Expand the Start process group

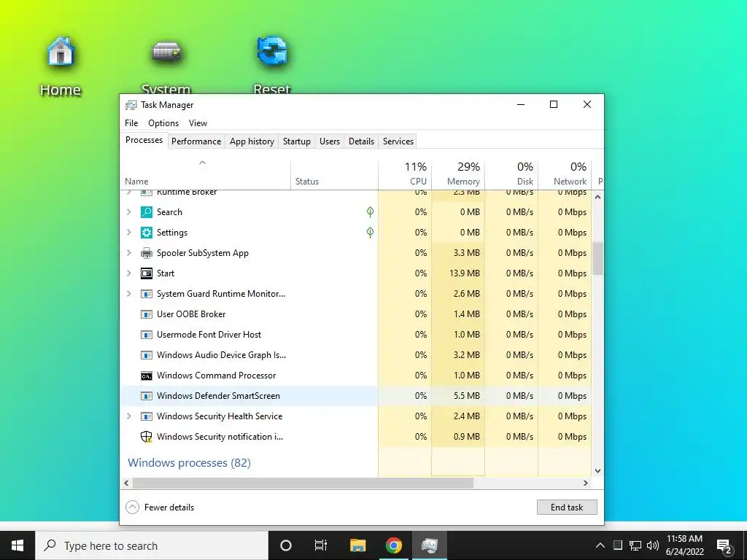tap(128, 273)
